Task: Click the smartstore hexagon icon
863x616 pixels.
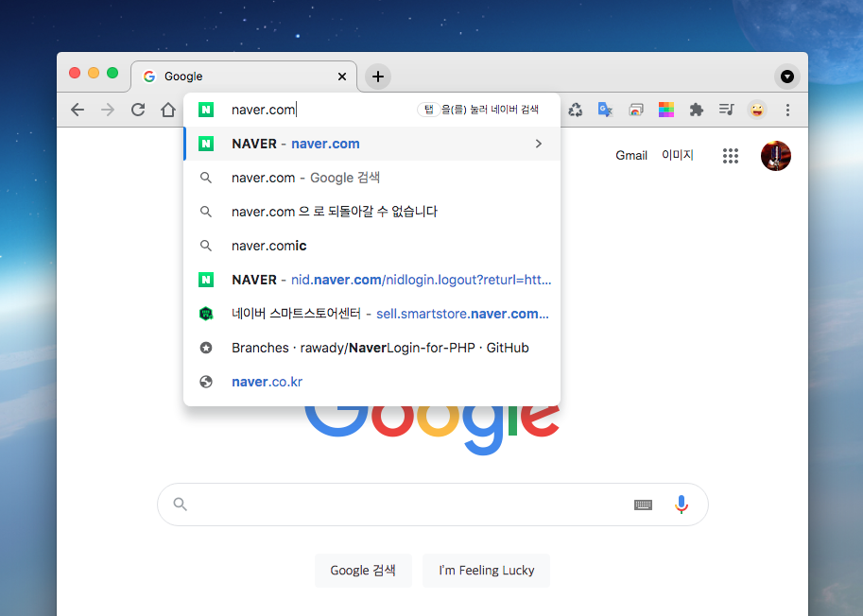Action: pyautogui.click(x=206, y=314)
